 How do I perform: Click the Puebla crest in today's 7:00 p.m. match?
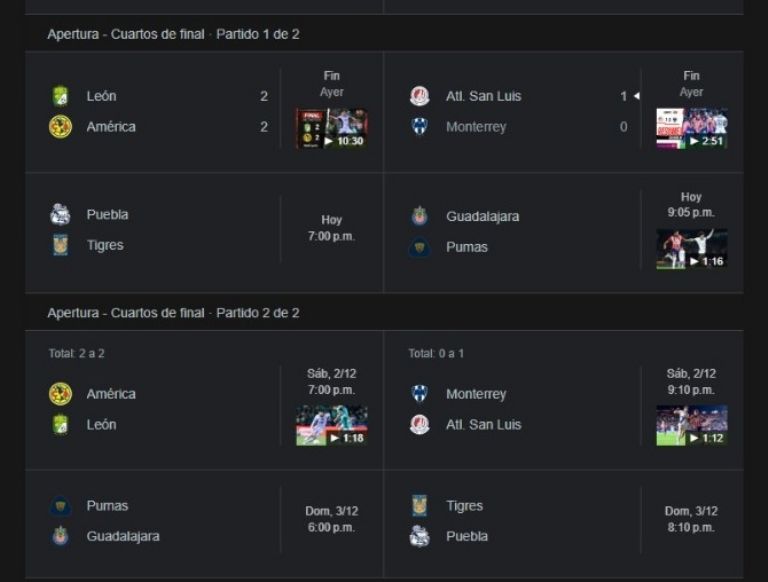[x=61, y=214]
